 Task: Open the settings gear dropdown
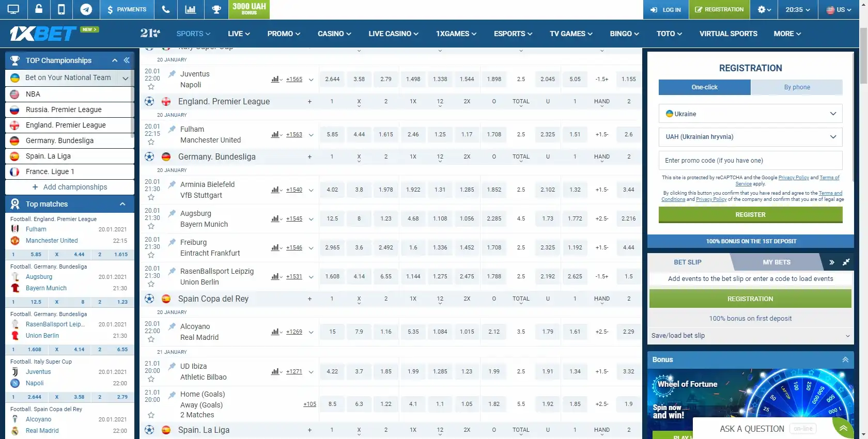click(x=764, y=9)
